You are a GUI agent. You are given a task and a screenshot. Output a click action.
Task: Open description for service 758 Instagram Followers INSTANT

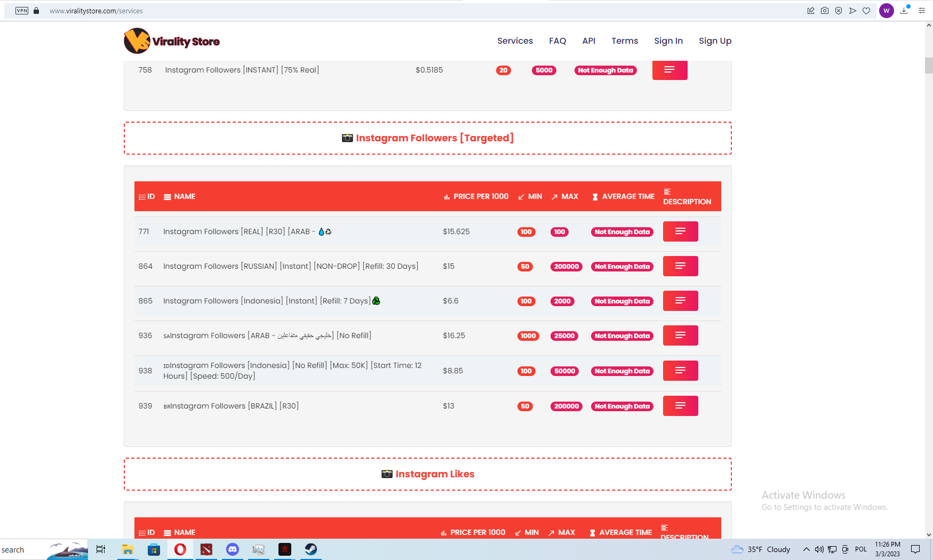coord(669,70)
